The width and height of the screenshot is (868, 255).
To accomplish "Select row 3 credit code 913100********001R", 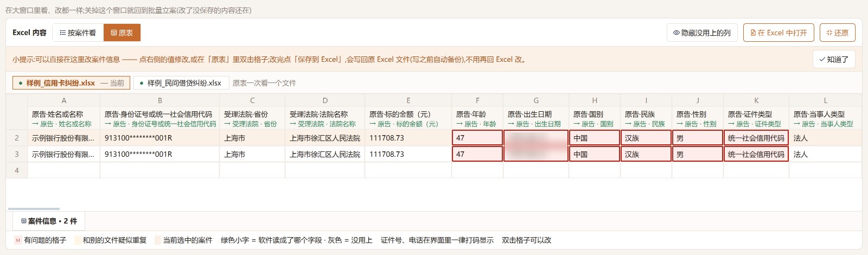I will [x=160, y=154].
